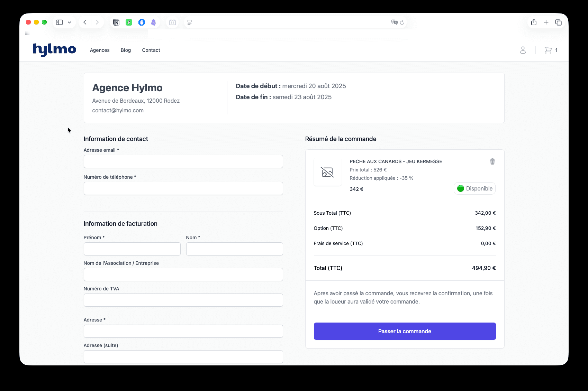588x391 pixels.
Task: Click the blue hand blocker extension icon
Action: coord(142,22)
